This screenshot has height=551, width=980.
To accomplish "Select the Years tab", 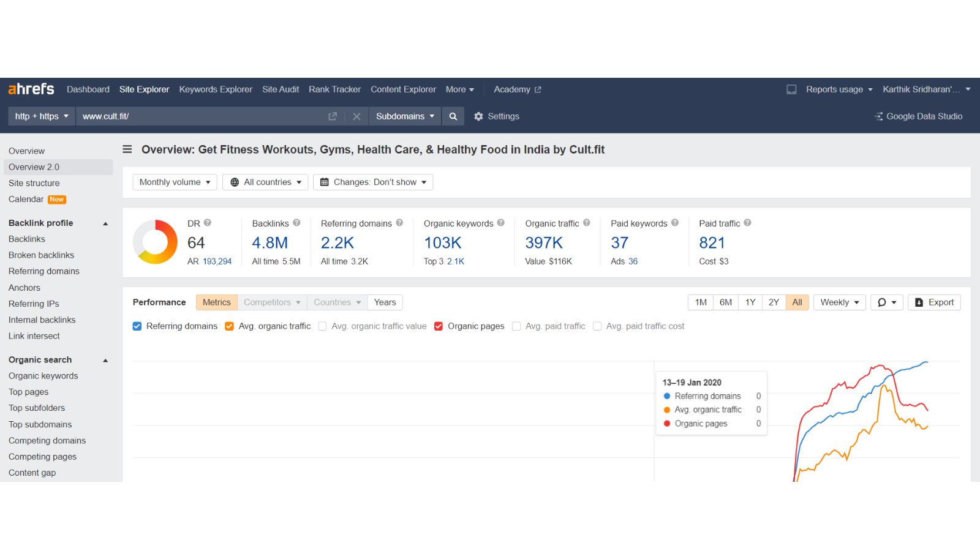I will pyautogui.click(x=385, y=302).
